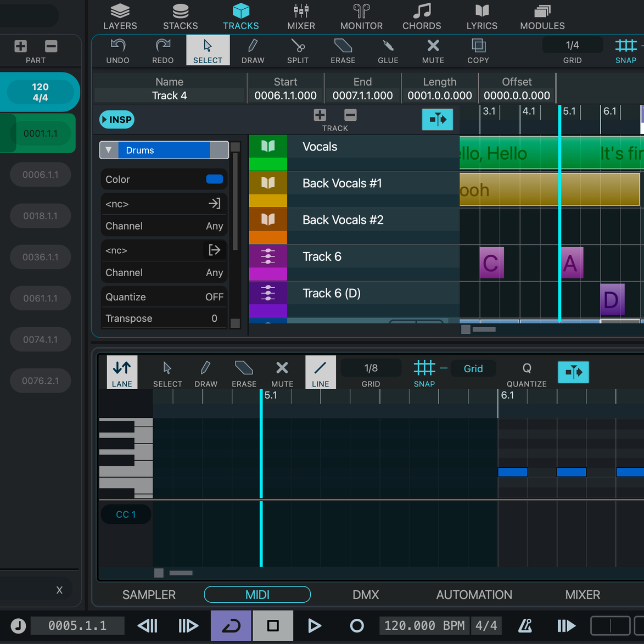Change the Quantize OFF setting
Image resolution: width=644 pixels, height=644 pixels.
[164, 296]
